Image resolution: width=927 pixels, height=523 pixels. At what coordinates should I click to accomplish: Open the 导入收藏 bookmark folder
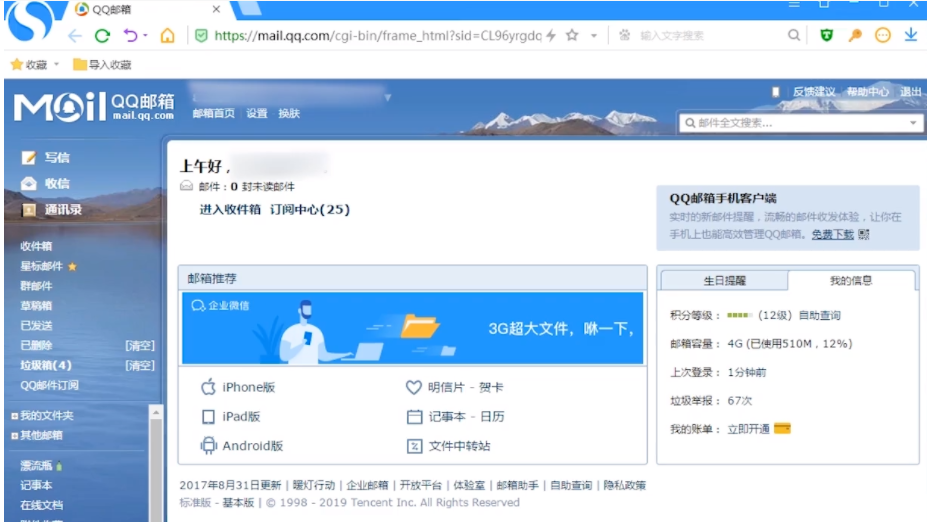(x=102, y=64)
